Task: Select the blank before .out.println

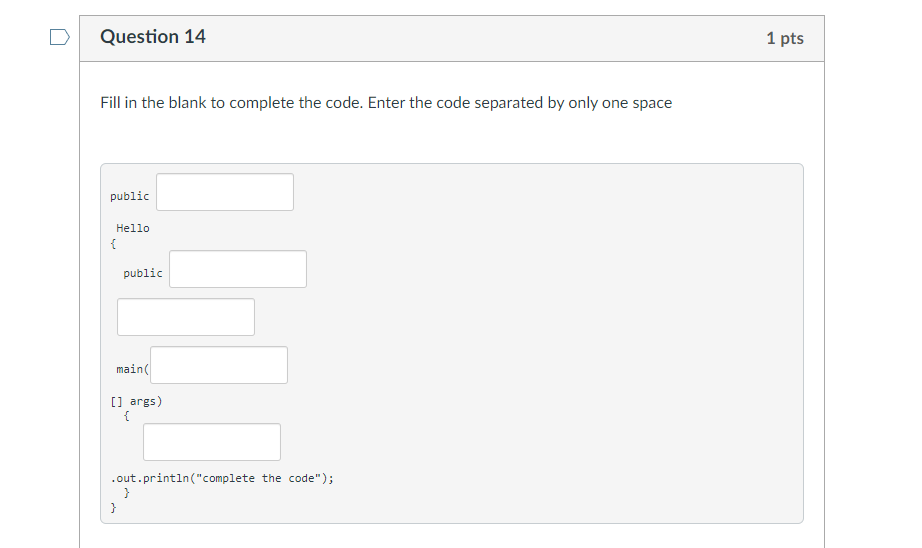Action: click(212, 442)
